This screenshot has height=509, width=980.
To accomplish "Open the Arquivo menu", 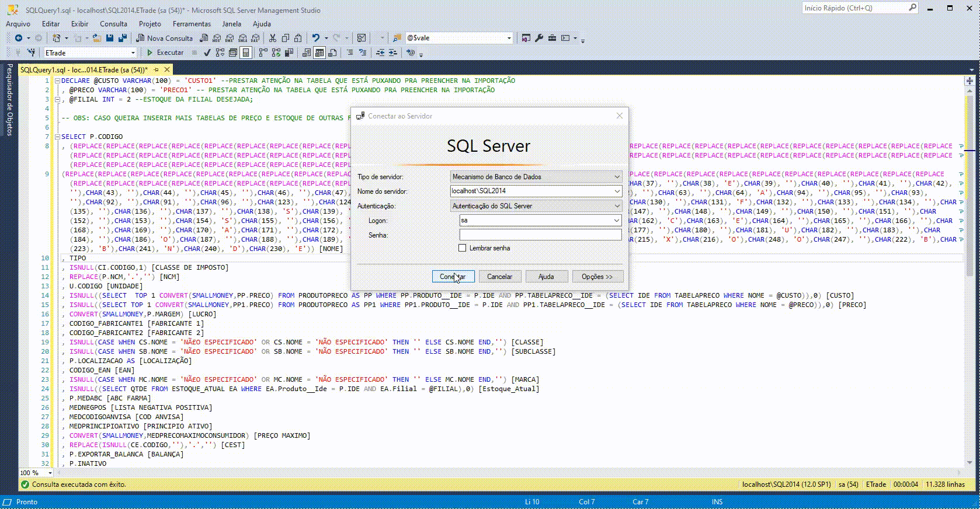I will 18,24.
